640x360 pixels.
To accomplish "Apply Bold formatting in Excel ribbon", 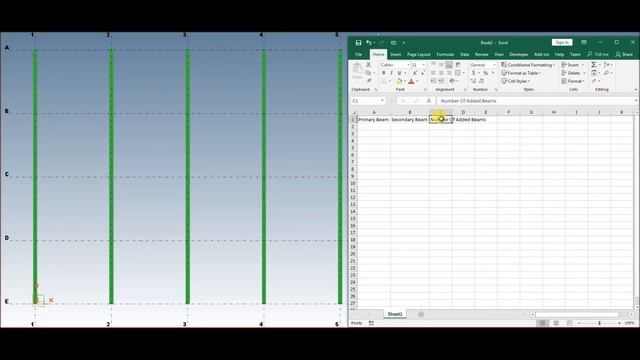I will pos(384,73).
